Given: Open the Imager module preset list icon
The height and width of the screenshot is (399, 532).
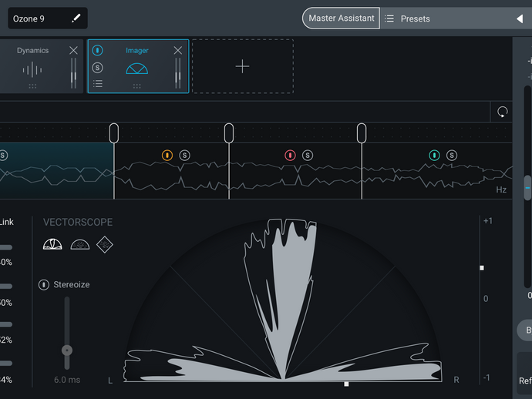Looking at the screenshot, I should click(98, 83).
